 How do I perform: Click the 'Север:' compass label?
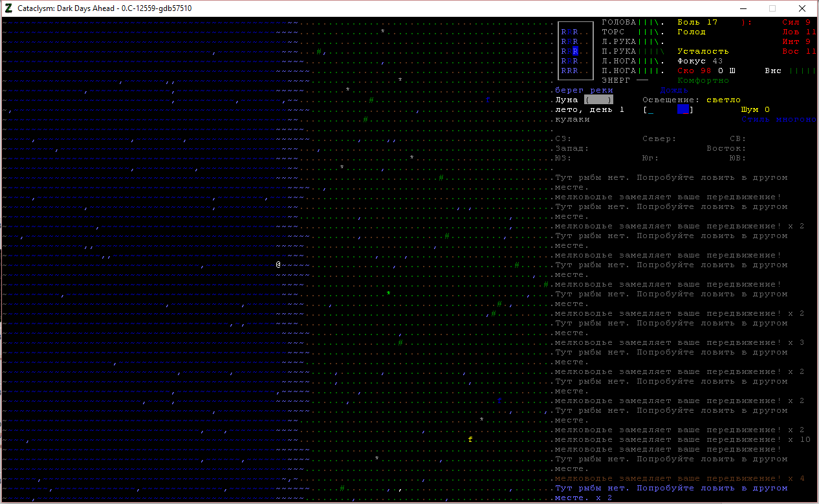(659, 138)
